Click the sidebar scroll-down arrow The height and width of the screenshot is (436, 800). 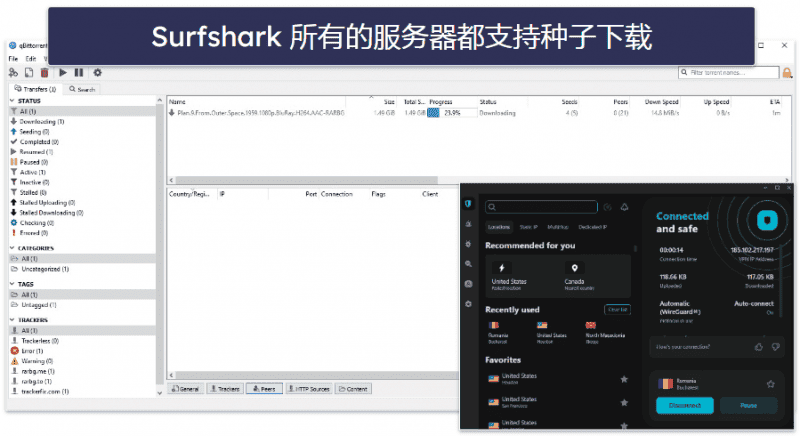pos(160,393)
